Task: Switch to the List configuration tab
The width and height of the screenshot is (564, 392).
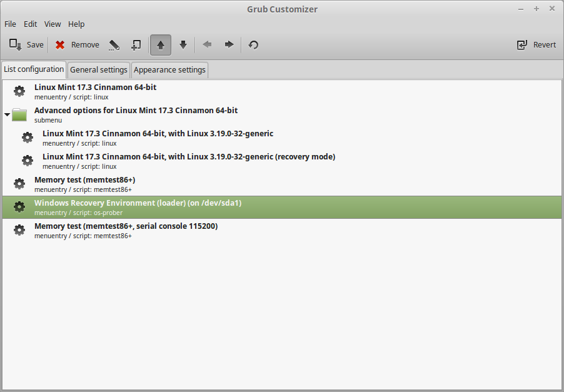Action: [x=34, y=69]
